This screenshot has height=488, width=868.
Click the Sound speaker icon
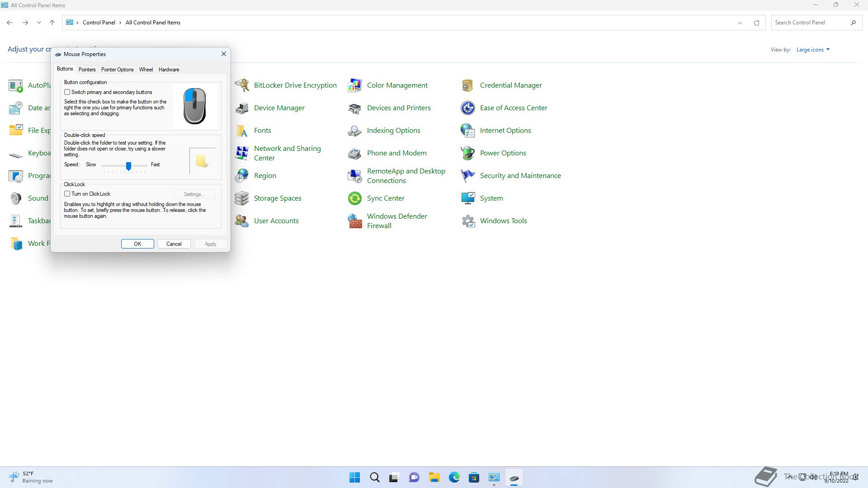[16, 198]
